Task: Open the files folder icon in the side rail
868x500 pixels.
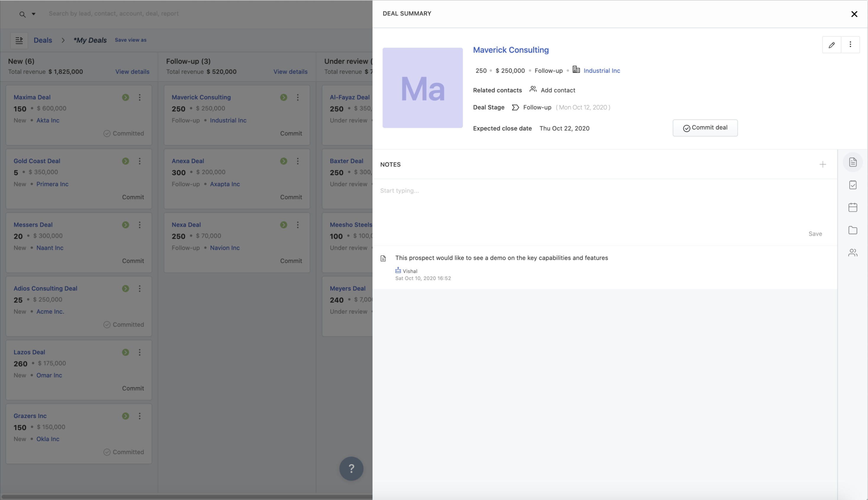Action: tap(853, 230)
